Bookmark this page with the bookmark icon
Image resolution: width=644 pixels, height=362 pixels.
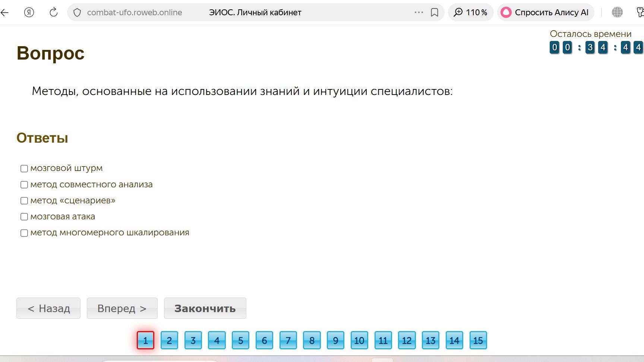(435, 13)
